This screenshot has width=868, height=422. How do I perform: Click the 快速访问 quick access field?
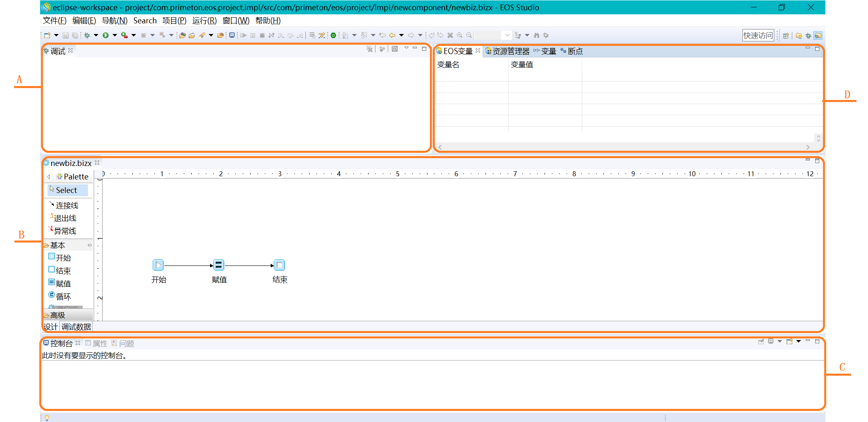tap(758, 36)
